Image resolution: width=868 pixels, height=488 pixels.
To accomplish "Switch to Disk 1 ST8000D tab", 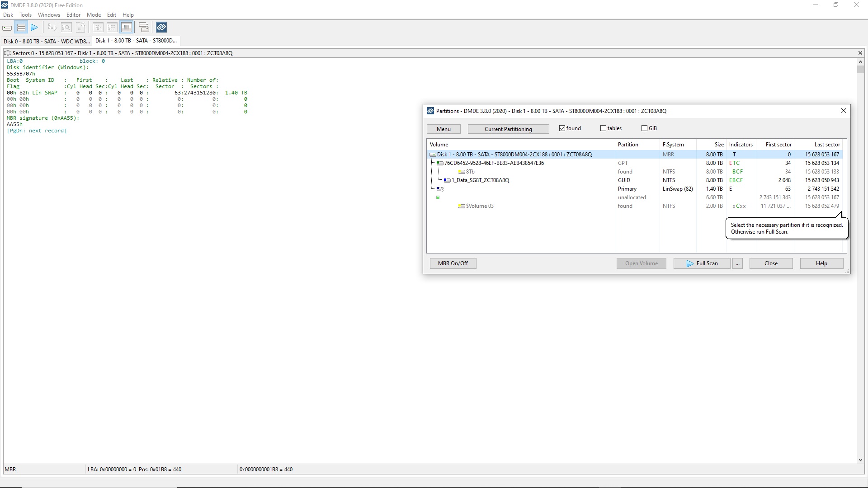I will pyautogui.click(x=136, y=41).
